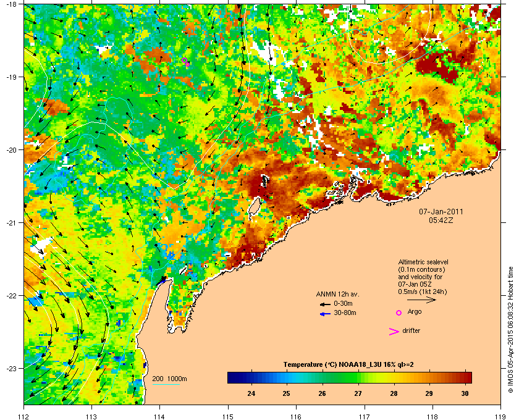519x420 pixels.
Task: Click the Temperature (°C) NOAA18_L3U title
Action: click(348, 365)
